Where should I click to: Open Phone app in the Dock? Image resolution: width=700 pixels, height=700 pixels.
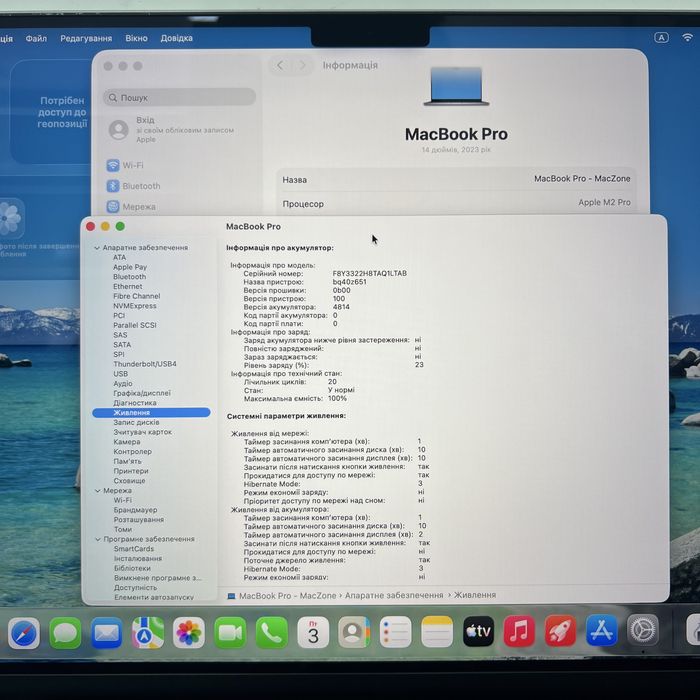(x=271, y=632)
